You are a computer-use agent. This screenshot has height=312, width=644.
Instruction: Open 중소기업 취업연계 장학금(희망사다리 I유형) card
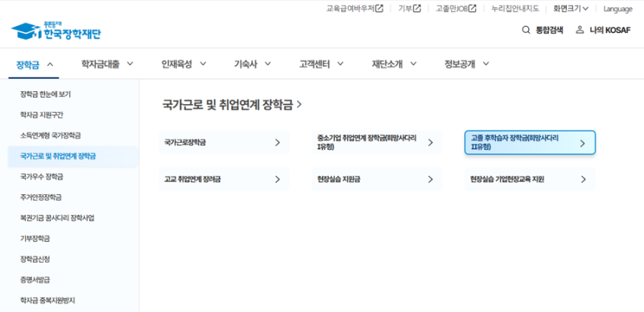(377, 143)
